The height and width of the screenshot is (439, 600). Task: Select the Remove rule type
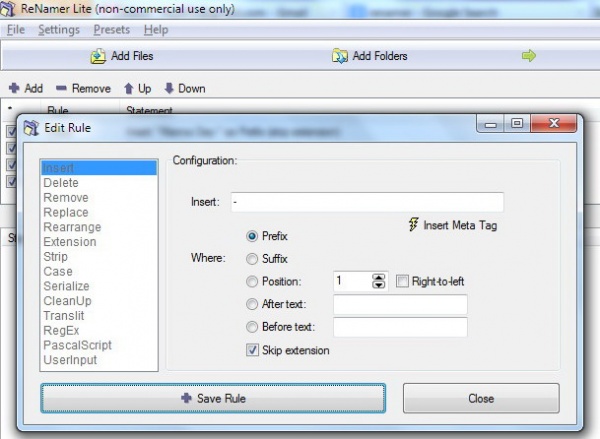pos(99,197)
